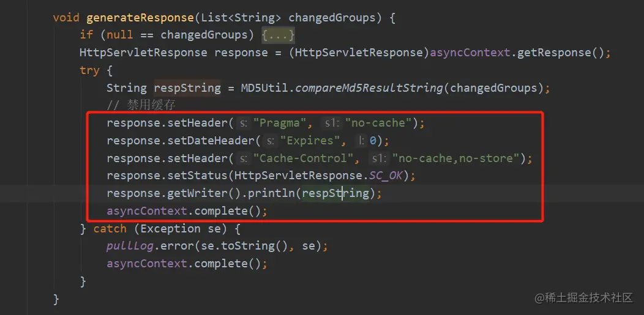Click the '// 禁用缓存' comment
The image size is (644, 315).
coord(141,105)
